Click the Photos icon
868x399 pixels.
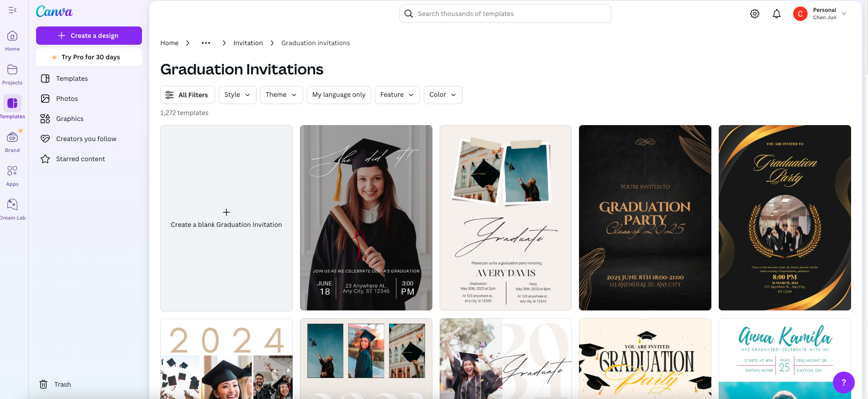point(45,99)
